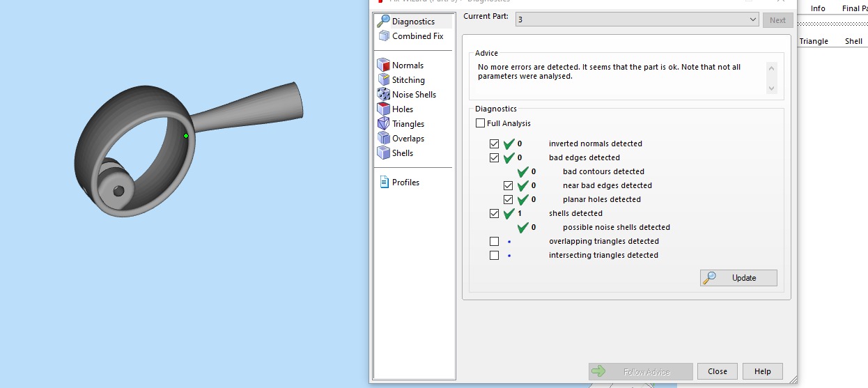Open the Shells fix icon
The image size is (868, 388).
click(383, 153)
